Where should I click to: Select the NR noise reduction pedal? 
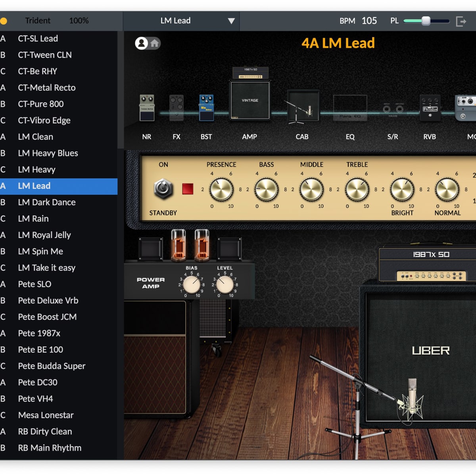147,107
